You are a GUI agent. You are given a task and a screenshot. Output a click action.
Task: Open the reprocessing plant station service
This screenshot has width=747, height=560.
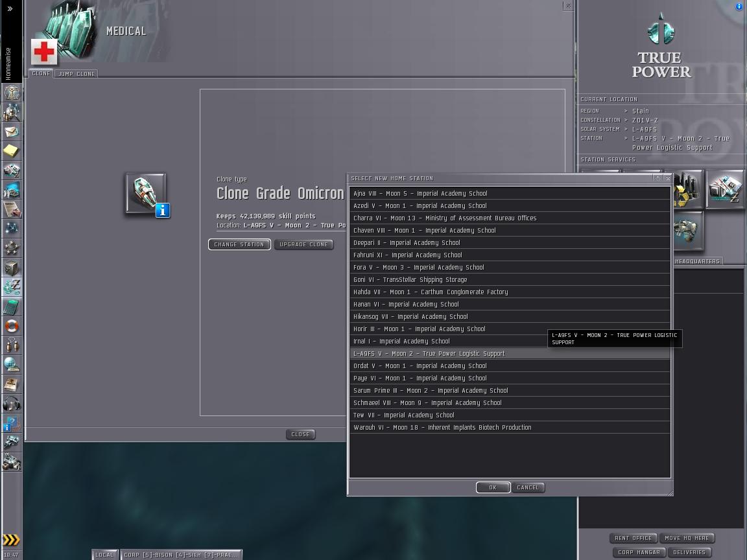[x=687, y=189]
